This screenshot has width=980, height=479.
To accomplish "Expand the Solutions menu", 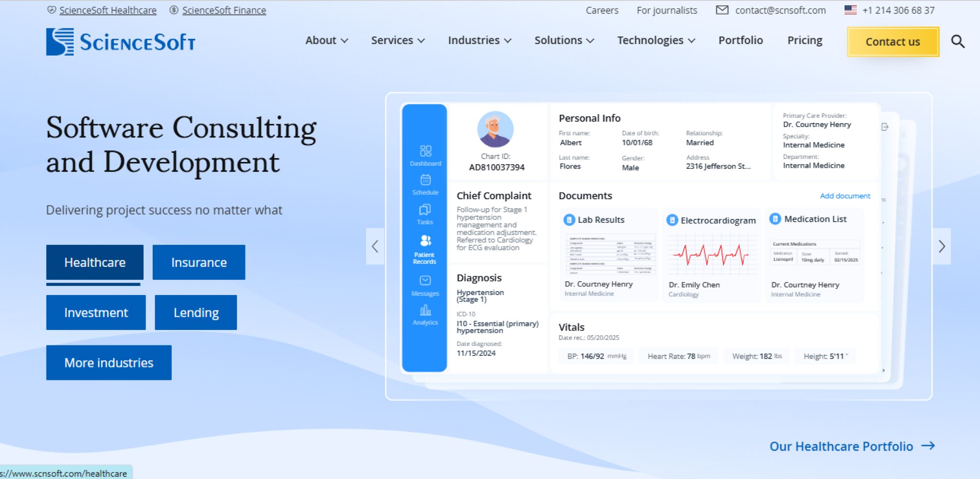I will point(564,41).
